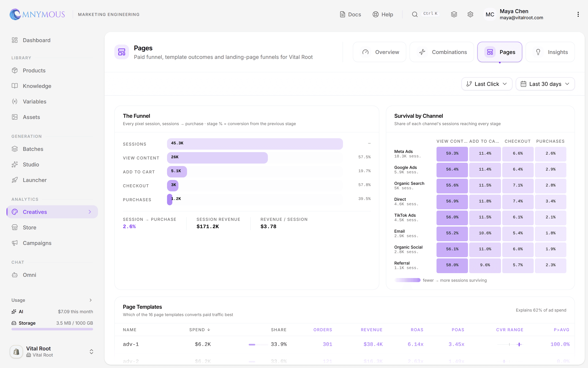Click the Batches stack icon
Screen dimensions: 588x368
15,149
